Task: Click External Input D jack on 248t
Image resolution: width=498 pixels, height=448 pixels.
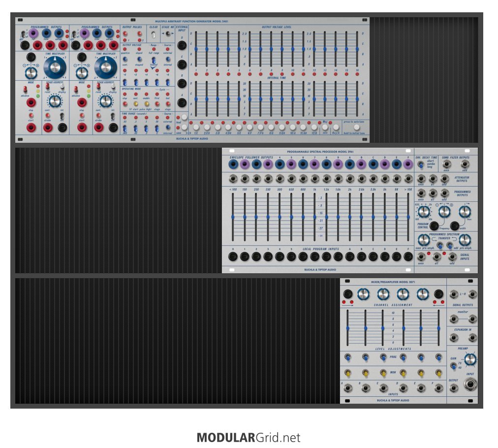Action: (x=182, y=45)
